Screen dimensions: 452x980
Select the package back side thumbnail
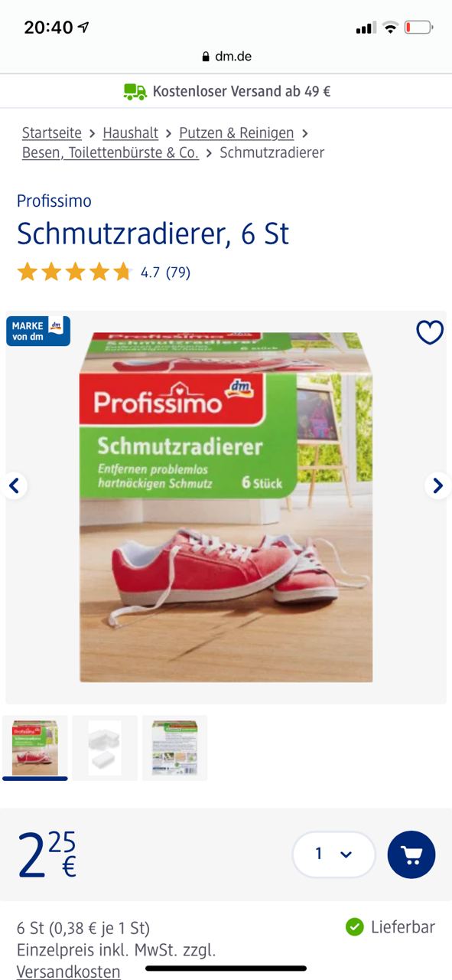174,748
